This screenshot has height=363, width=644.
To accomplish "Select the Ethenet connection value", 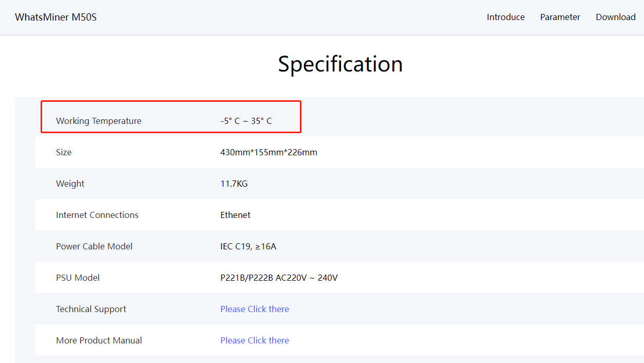I will (235, 215).
